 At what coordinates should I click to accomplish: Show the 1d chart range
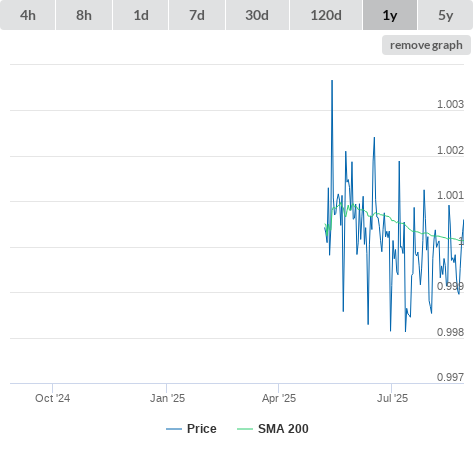[x=141, y=15]
